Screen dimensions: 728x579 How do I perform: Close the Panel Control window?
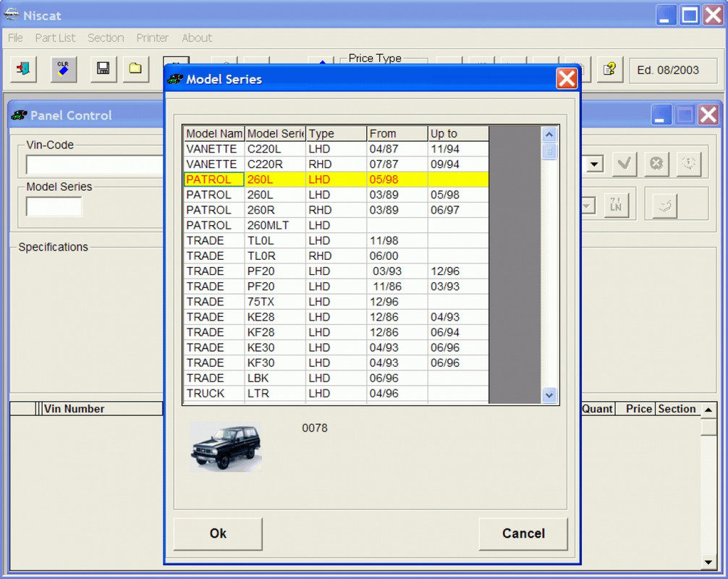(x=708, y=114)
